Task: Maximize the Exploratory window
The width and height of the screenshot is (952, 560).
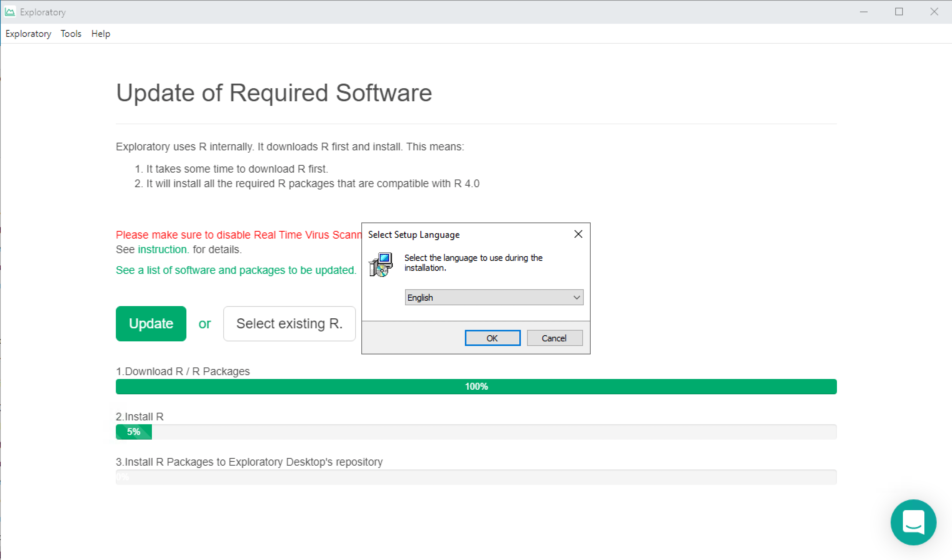Action: click(899, 12)
